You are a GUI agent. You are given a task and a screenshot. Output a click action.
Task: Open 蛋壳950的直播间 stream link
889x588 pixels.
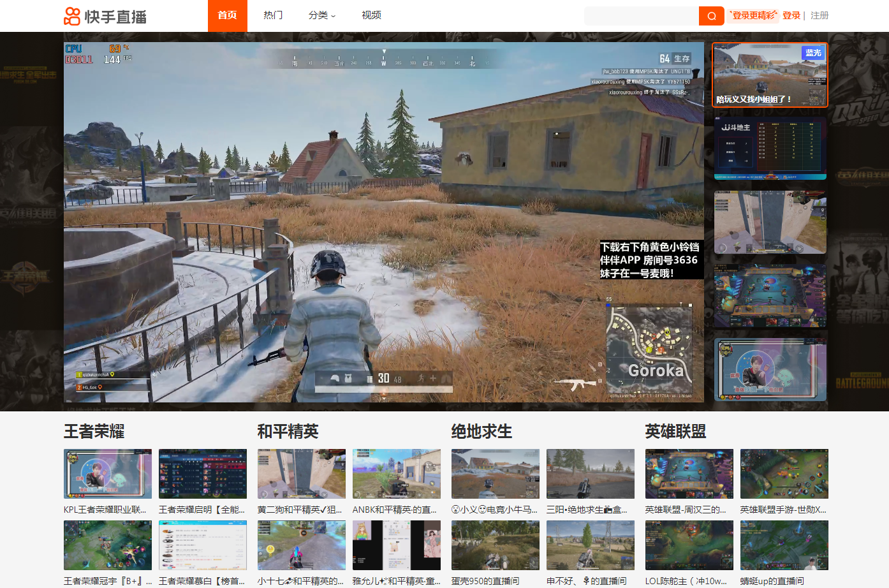click(485, 581)
